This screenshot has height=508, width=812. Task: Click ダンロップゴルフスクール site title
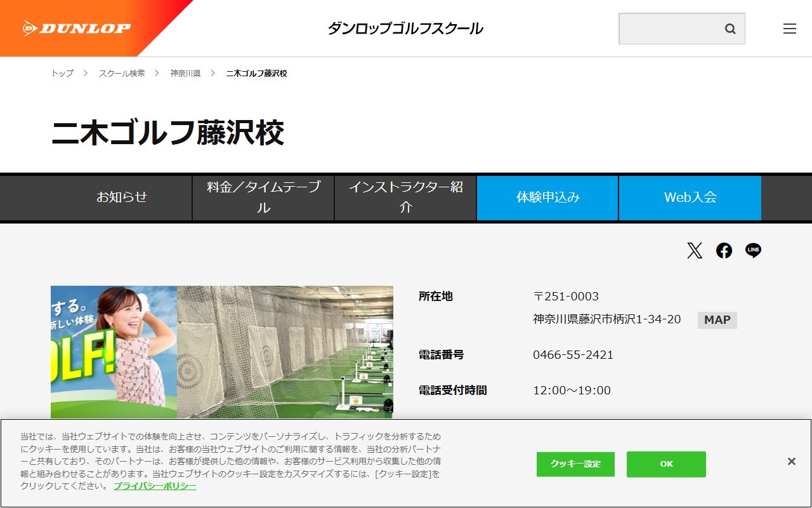click(x=405, y=29)
